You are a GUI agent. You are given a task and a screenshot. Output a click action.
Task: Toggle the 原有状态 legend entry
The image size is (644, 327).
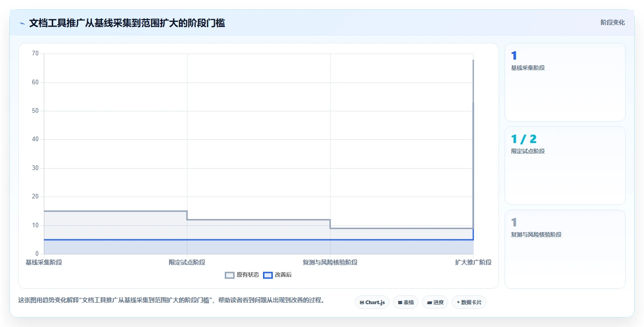242,275
